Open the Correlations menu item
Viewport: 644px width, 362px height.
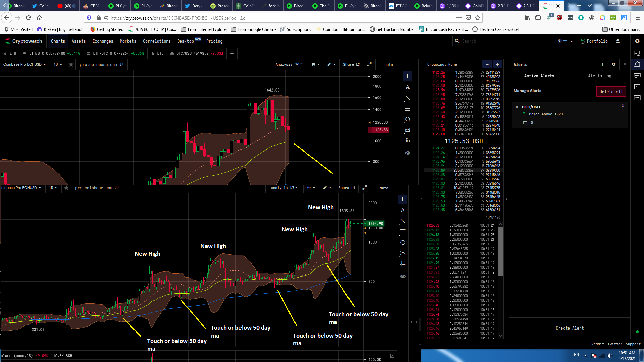tap(157, 41)
